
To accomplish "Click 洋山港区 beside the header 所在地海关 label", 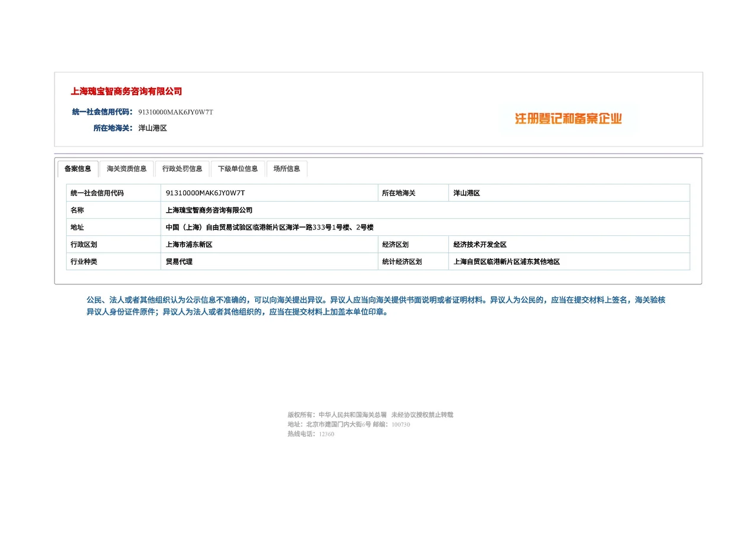I will pyautogui.click(x=152, y=128).
